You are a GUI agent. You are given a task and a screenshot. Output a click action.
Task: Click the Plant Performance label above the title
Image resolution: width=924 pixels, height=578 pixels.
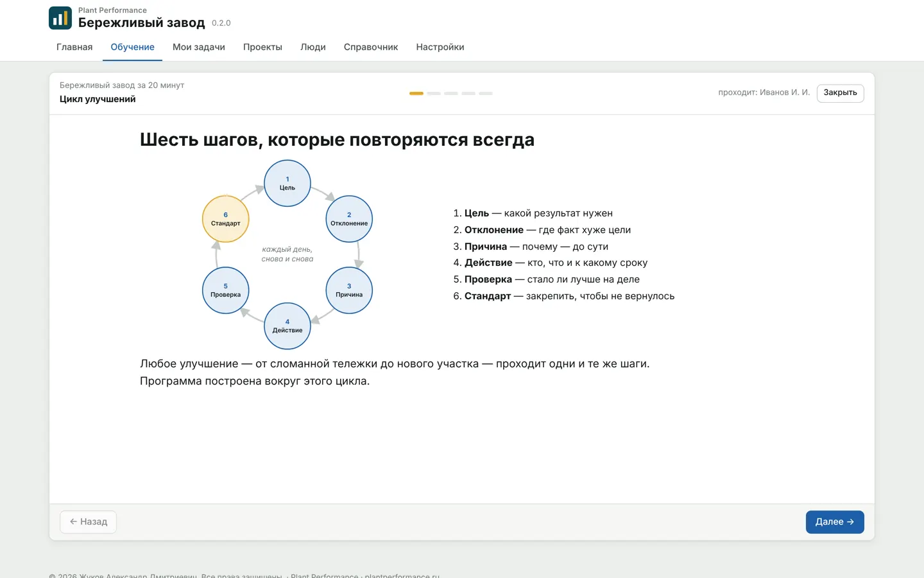coord(112,10)
